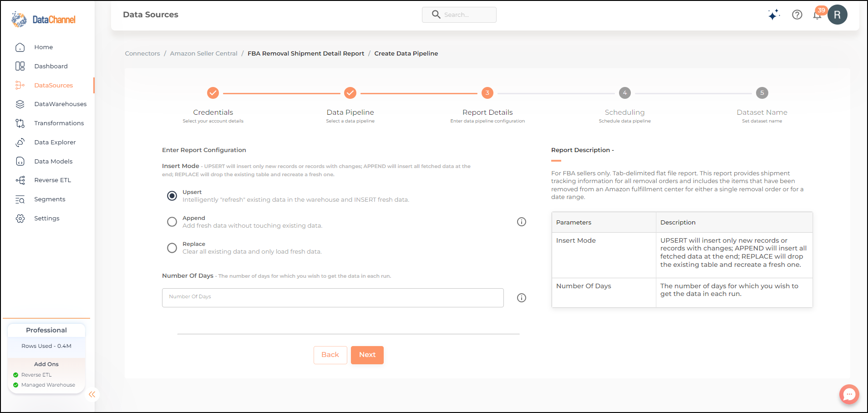The image size is (868, 413).
Task: Click the Professional plan card title
Action: pos(46,330)
